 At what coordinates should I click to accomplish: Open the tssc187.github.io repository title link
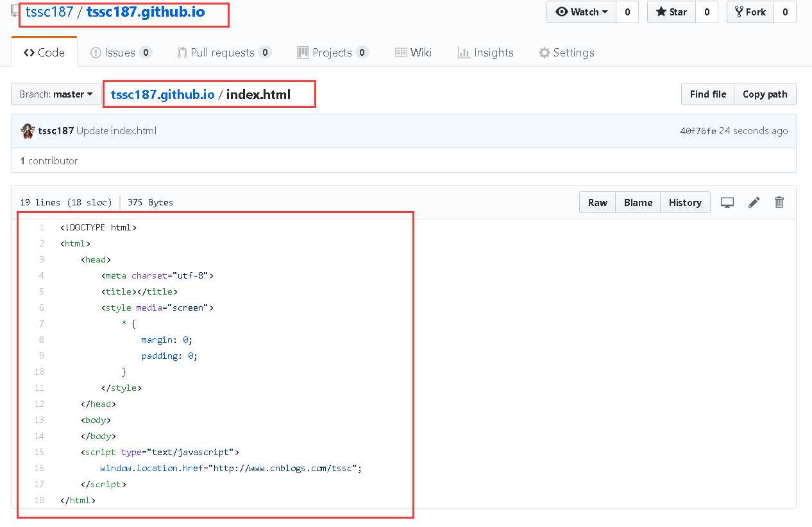coord(146,12)
